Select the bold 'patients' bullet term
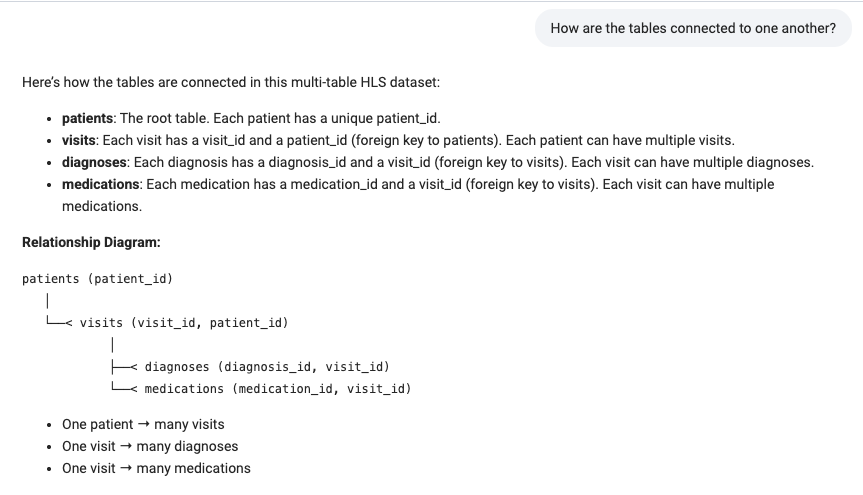 (x=87, y=118)
